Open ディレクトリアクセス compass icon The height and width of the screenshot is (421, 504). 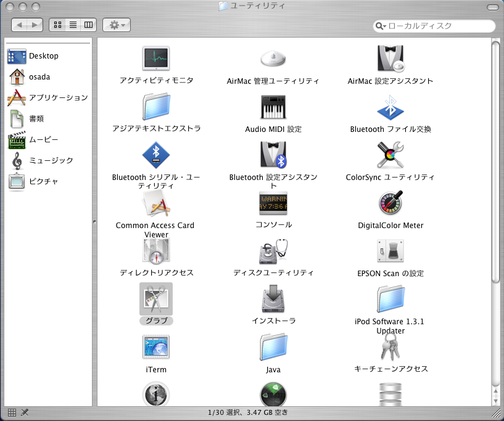156,251
